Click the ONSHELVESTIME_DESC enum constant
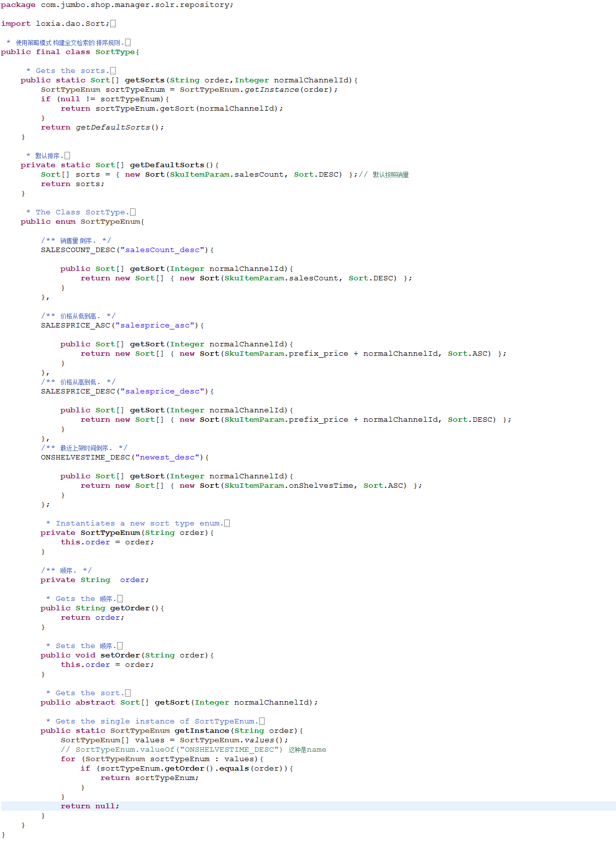This screenshot has height=848, width=616. coord(85,457)
